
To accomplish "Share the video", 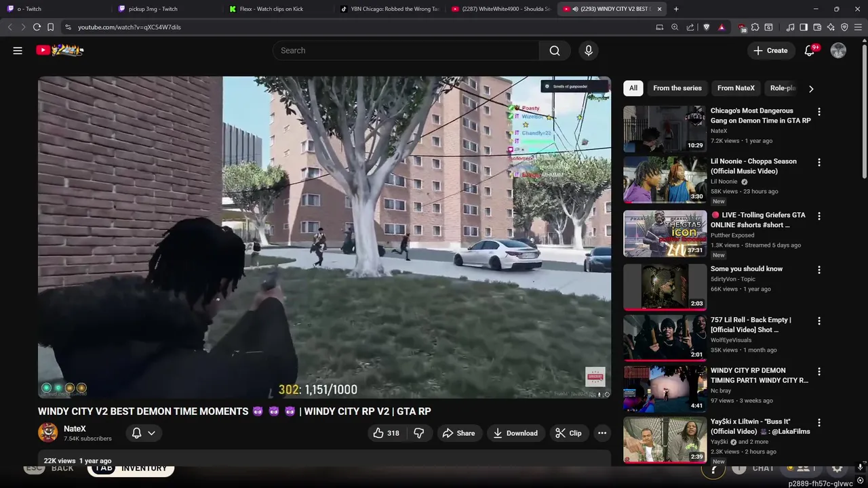I will pos(458,433).
